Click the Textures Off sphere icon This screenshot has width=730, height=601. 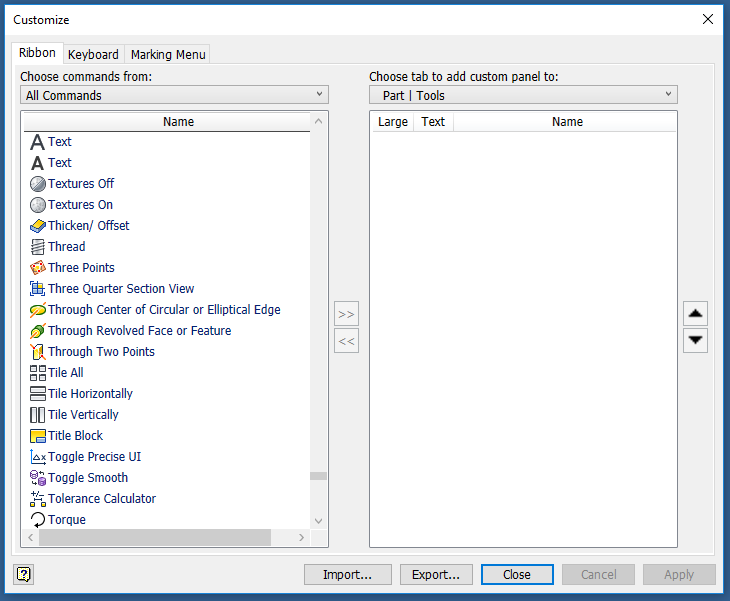point(38,184)
